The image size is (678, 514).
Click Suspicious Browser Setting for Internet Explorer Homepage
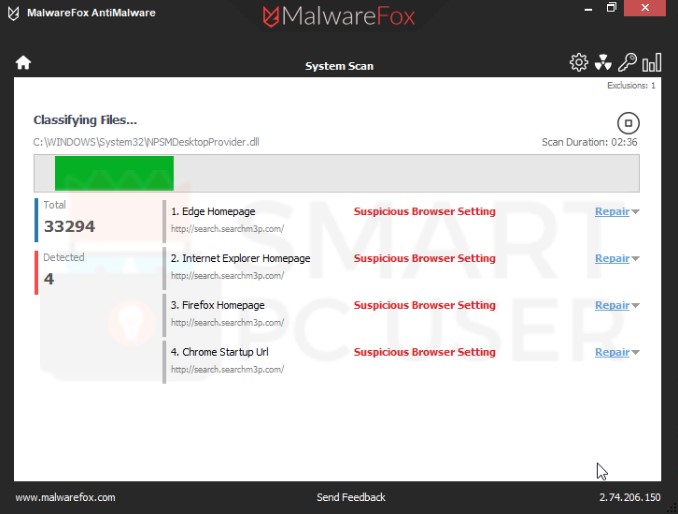pos(425,258)
